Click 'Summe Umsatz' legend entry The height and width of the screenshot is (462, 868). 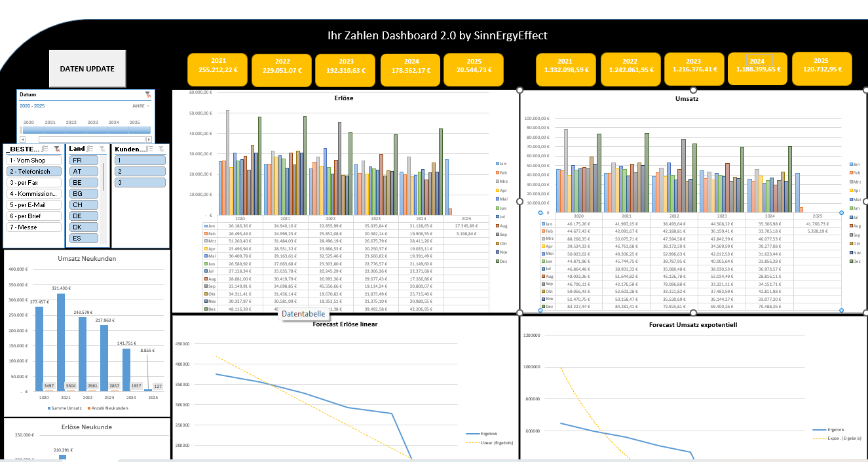click(66, 408)
